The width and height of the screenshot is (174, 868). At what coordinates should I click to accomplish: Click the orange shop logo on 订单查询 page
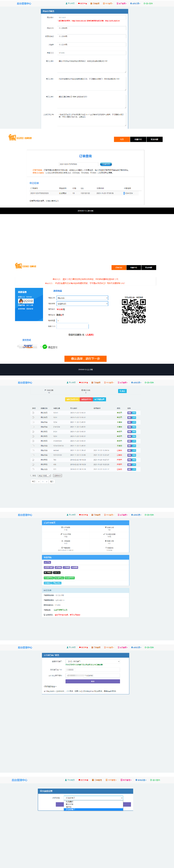click(12, 137)
